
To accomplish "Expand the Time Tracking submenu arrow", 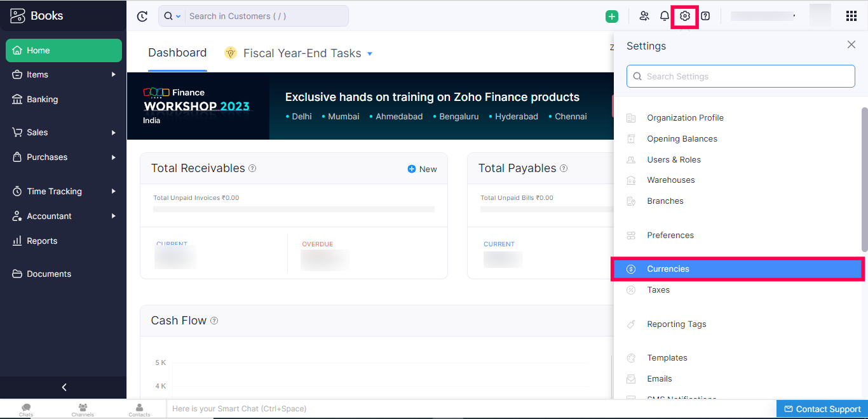I will [114, 191].
